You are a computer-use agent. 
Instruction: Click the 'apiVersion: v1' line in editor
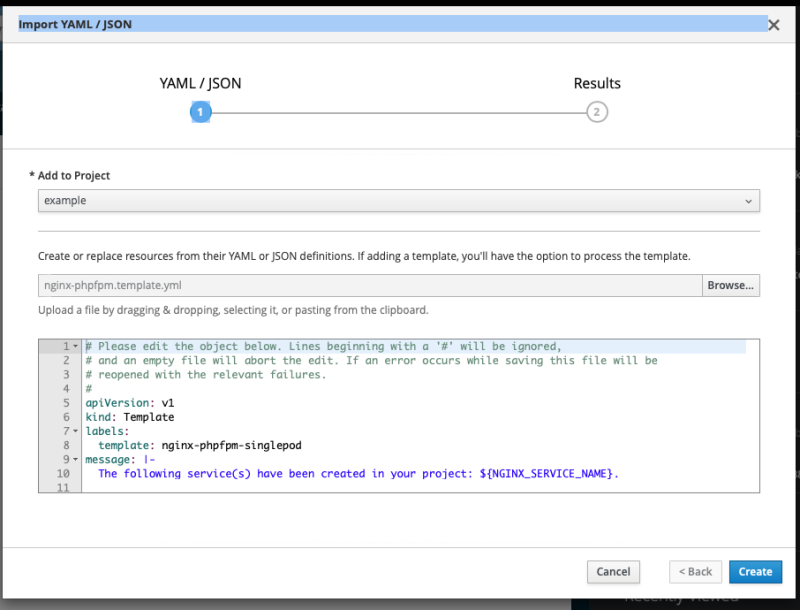130,403
